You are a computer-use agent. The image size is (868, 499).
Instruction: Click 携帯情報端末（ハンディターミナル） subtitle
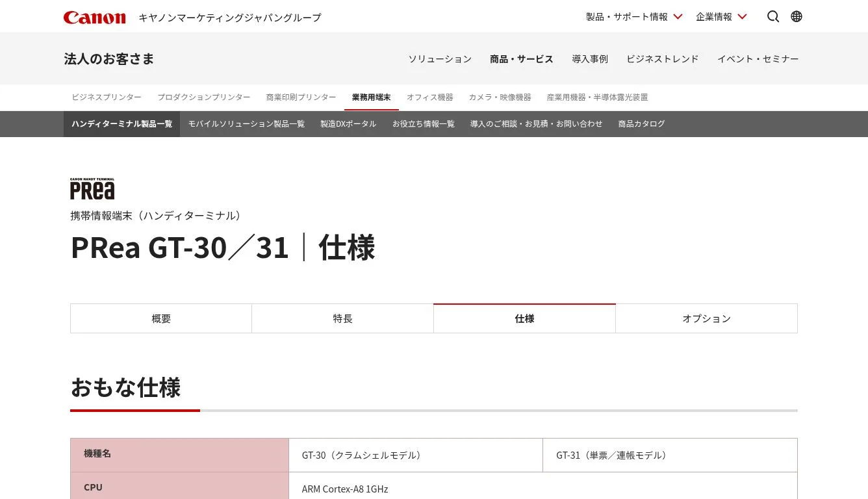pyautogui.click(x=156, y=216)
